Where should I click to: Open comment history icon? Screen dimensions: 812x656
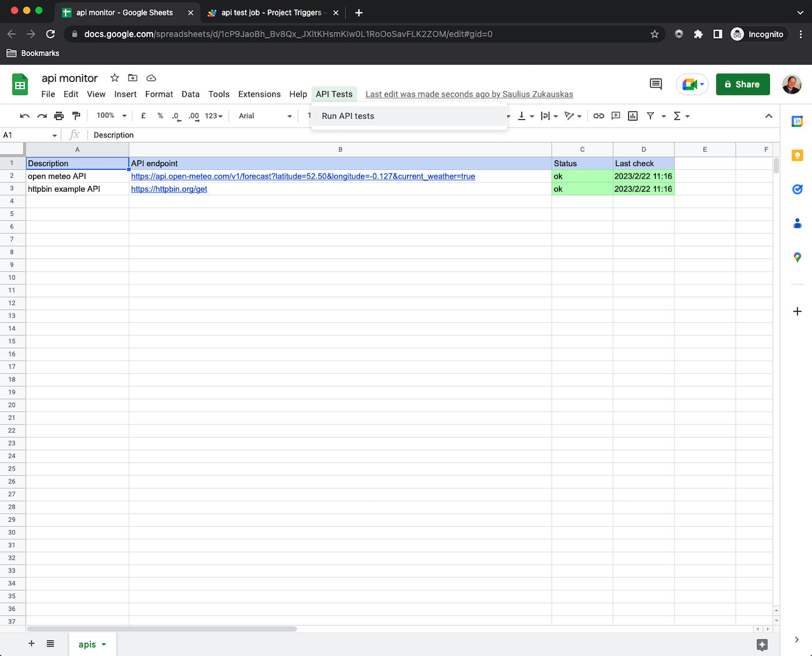[x=655, y=84]
